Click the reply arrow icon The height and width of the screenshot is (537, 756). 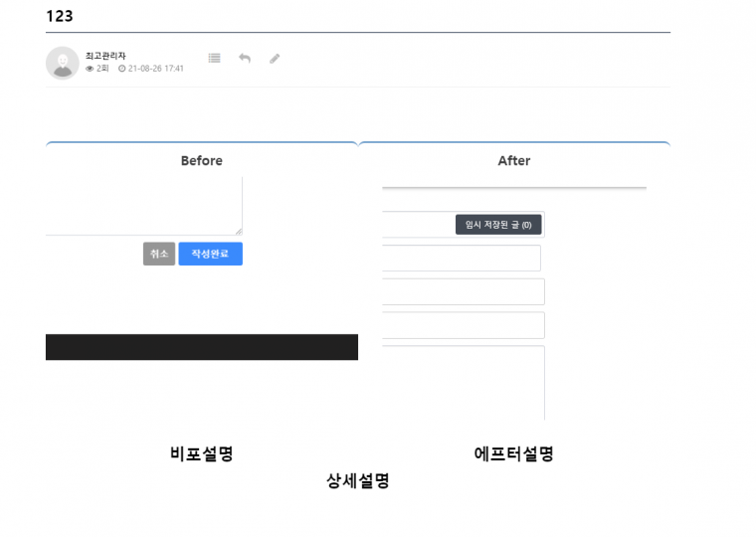[245, 59]
